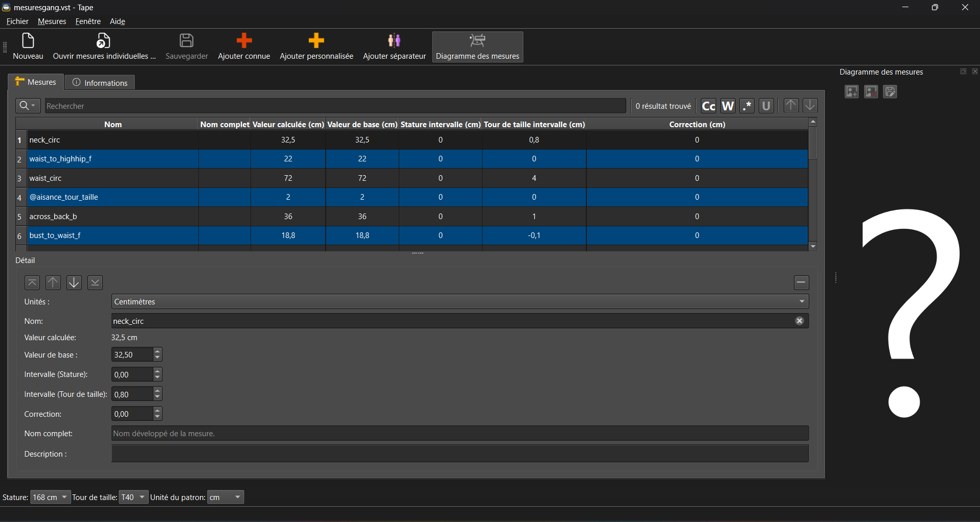Click the Valeur calculée (cm) column header

tap(288, 124)
